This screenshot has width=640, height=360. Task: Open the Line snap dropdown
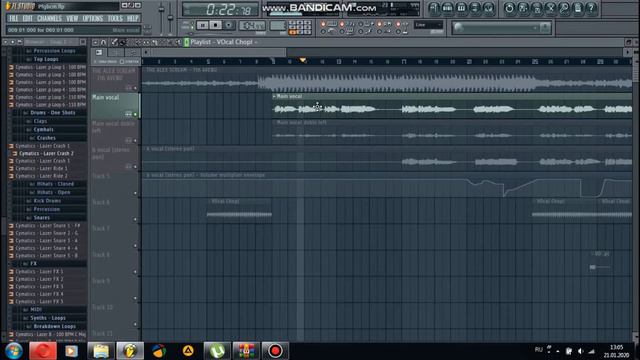click(x=428, y=25)
